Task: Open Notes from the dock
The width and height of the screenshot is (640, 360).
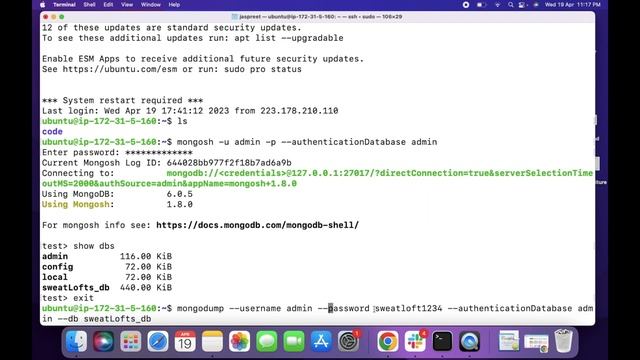Action: tap(212, 341)
